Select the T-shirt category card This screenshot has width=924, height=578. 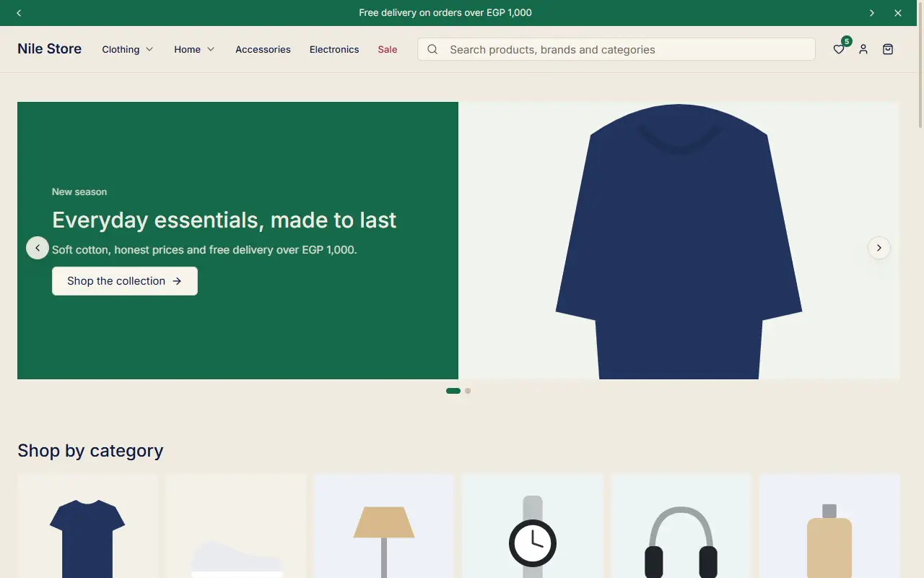[87, 526]
